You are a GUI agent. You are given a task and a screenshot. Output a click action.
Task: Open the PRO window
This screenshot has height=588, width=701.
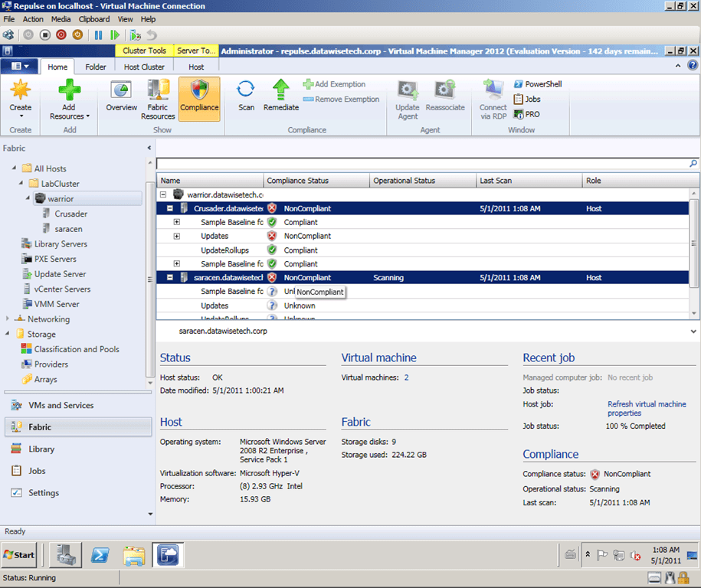pyautogui.click(x=526, y=114)
